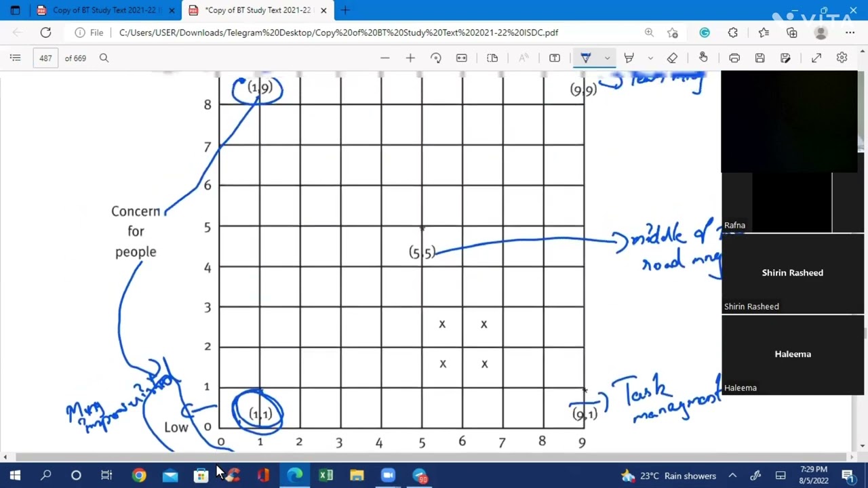Zoom out the PDF with the minus button
The image size is (868, 488).
point(385,58)
